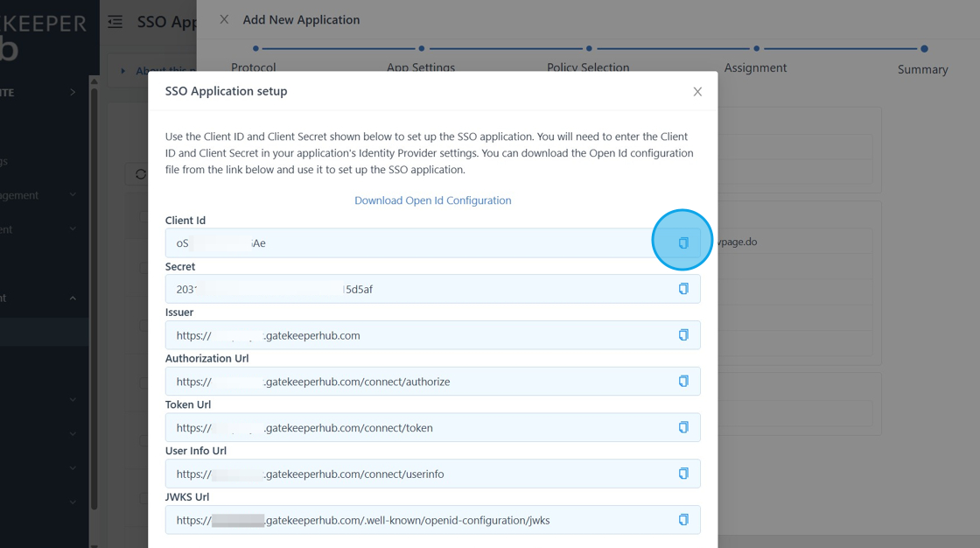Copy the User Info Url
This screenshot has height=548, width=980.
point(683,474)
